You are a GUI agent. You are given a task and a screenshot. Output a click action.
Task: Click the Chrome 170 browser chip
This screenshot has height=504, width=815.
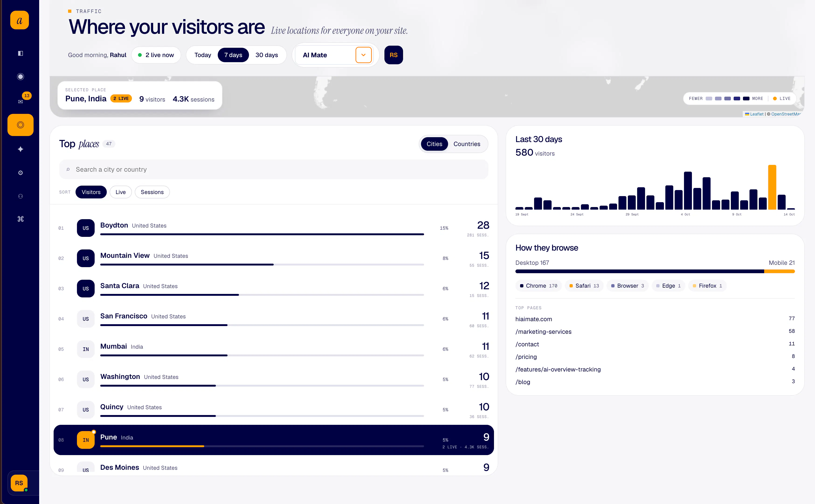539,286
